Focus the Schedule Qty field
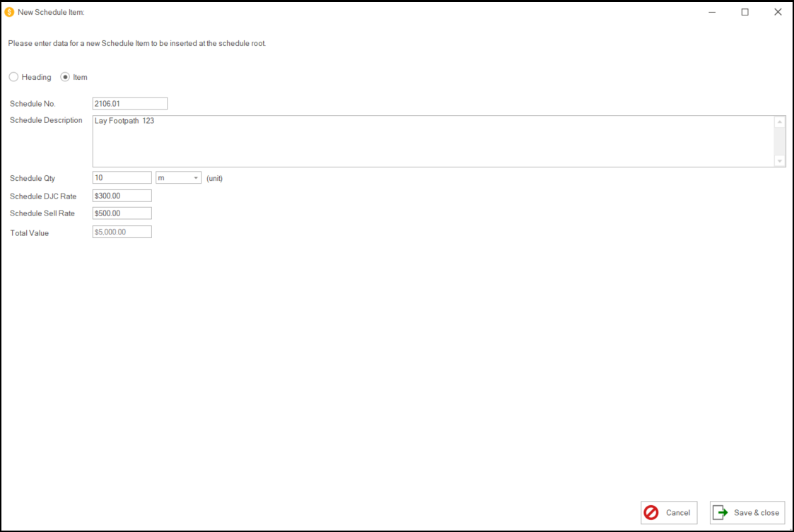 (122, 177)
